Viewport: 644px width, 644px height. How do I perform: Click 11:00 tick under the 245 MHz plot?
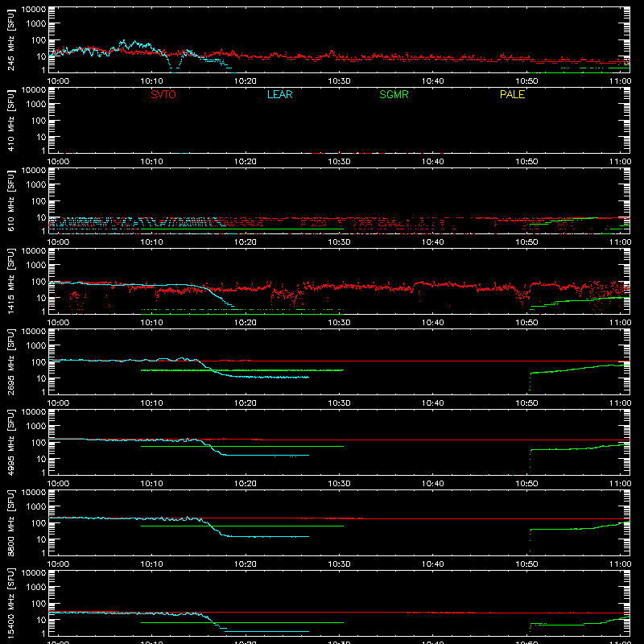point(620,81)
